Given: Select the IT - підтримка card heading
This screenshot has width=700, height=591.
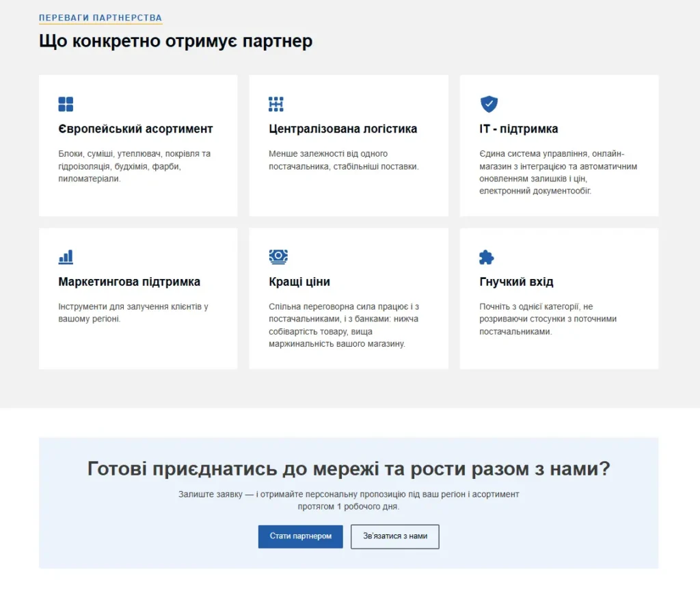Looking at the screenshot, I should point(518,129).
